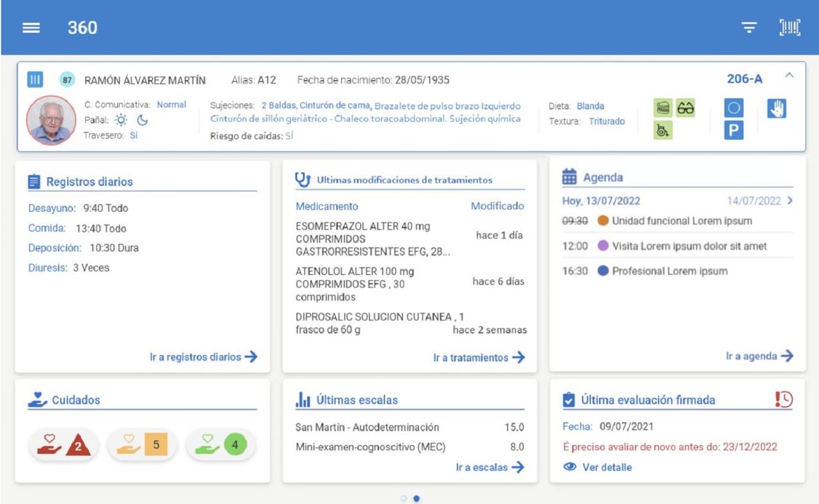The height and width of the screenshot is (504, 819).
Task: Go to registros diarios
Action: click(x=203, y=357)
